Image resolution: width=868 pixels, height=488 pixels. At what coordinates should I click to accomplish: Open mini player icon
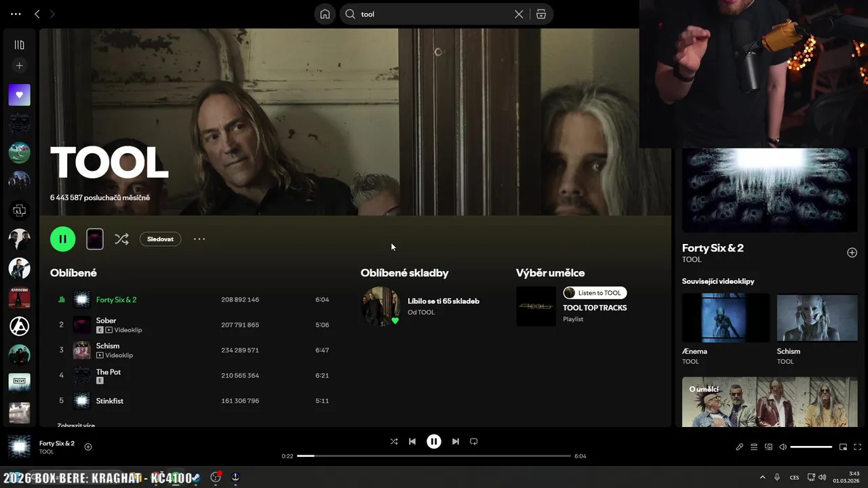coord(843,447)
